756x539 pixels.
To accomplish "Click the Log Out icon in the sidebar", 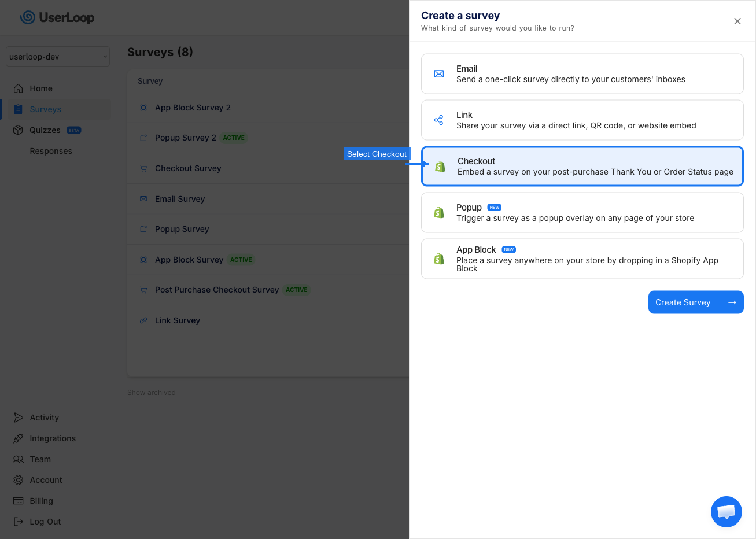I will 18,521.
